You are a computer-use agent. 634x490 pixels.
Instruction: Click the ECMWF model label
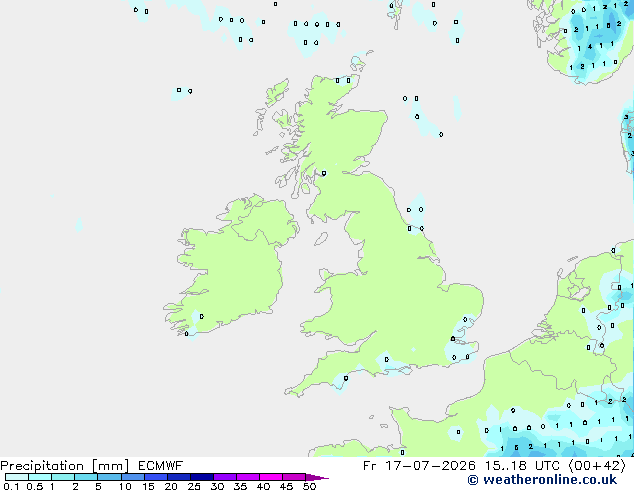pyautogui.click(x=161, y=466)
